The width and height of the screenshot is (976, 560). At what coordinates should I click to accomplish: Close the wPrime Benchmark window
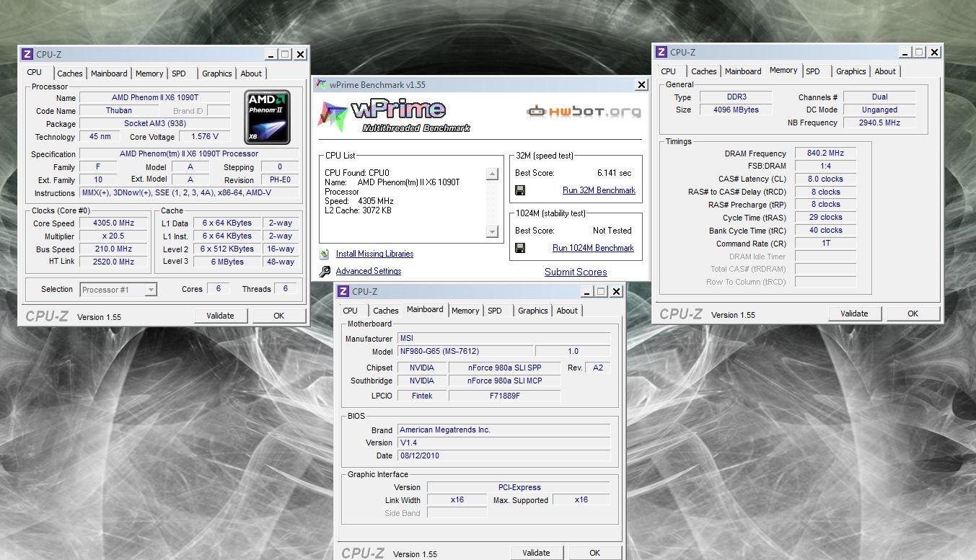click(x=641, y=84)
